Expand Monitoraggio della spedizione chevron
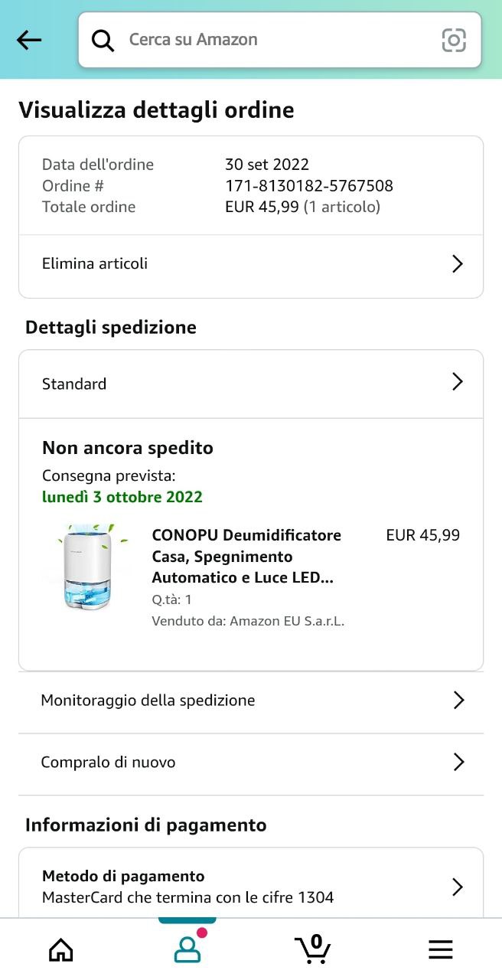Viewport: 502px width, 980px height. point(458,700)
